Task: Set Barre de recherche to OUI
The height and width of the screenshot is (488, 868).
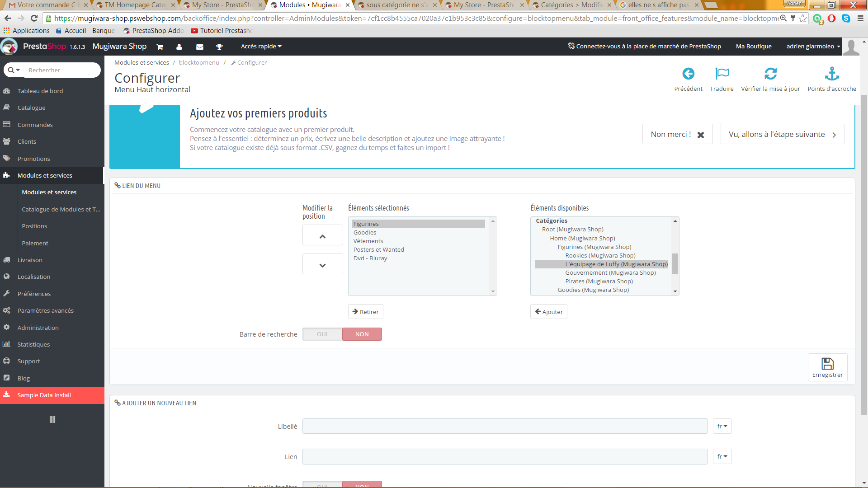Action: pos(322,334)
